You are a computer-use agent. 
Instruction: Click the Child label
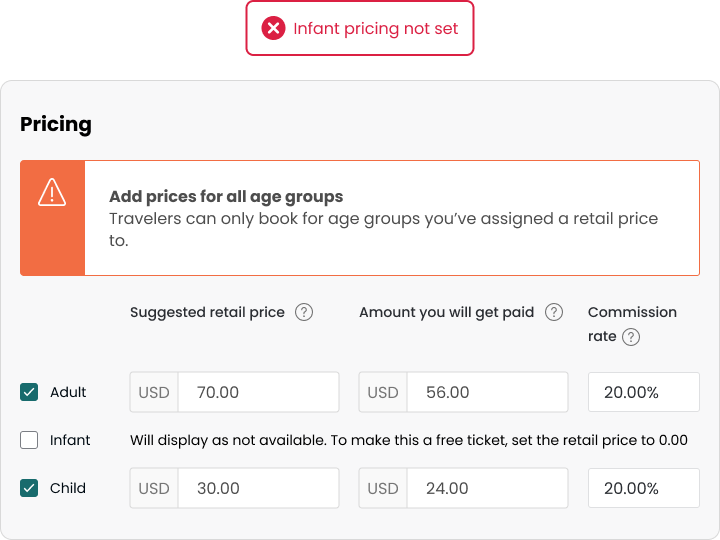click(68, 488)
